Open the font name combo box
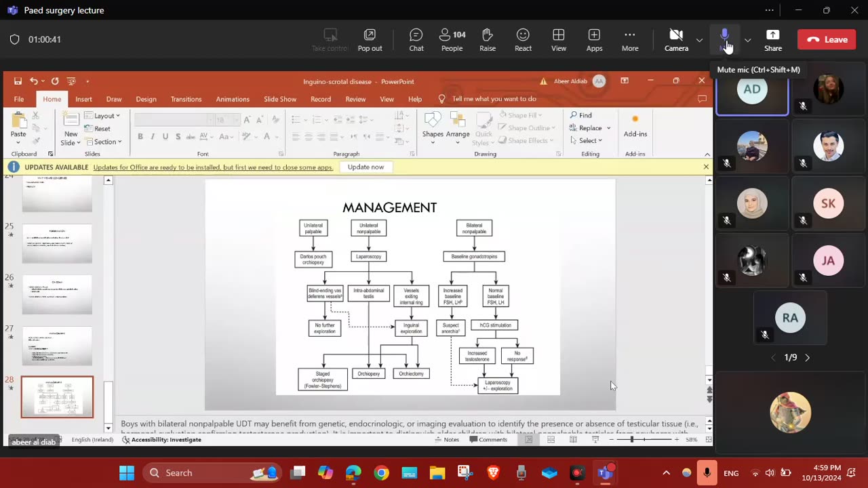 coord(173,120)
